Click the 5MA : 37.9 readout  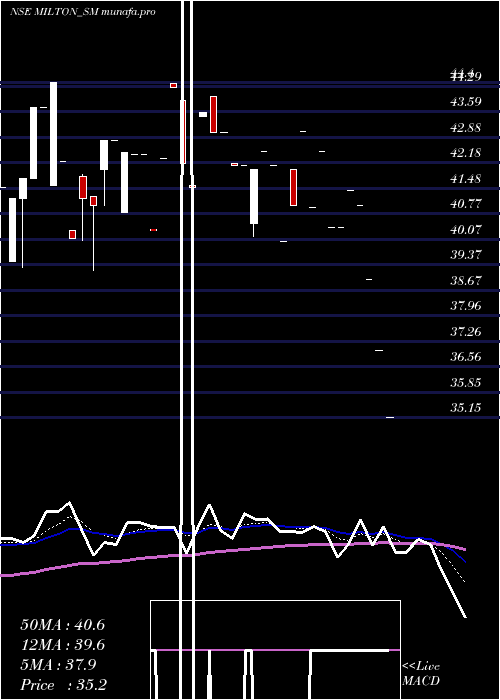58,665
